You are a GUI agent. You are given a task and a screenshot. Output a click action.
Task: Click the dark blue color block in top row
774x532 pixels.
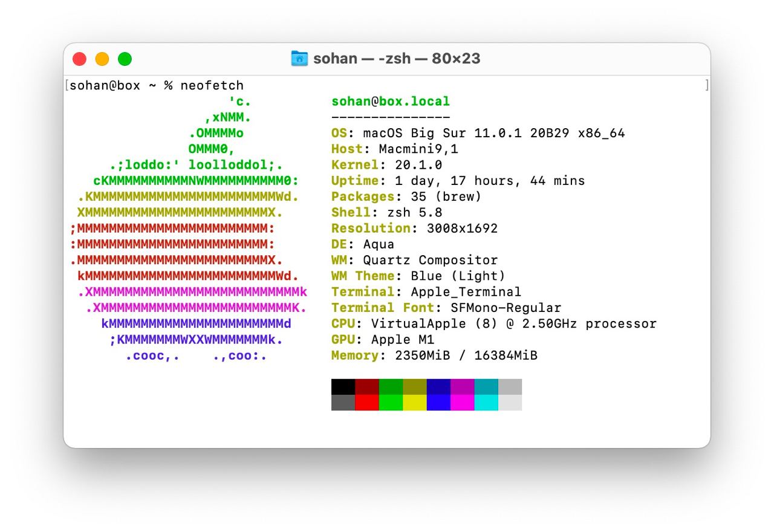pos(438,387)
